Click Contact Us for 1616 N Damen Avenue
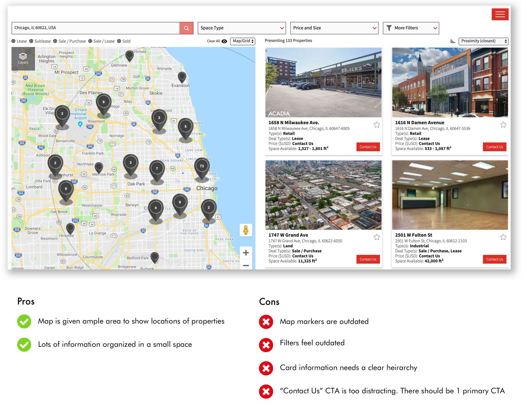The image size is (532, 407). [494, 147]
